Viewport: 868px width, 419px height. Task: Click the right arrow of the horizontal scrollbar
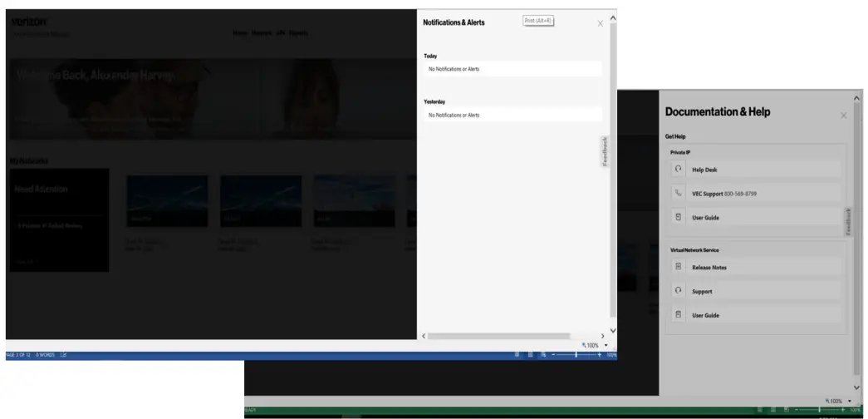click(603, 336)
